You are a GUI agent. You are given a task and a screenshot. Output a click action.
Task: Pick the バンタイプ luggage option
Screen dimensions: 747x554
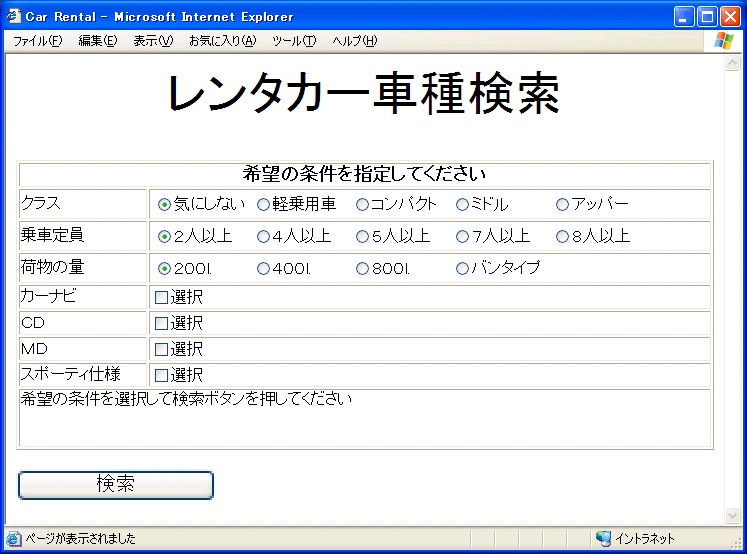(x=462, y=269)
